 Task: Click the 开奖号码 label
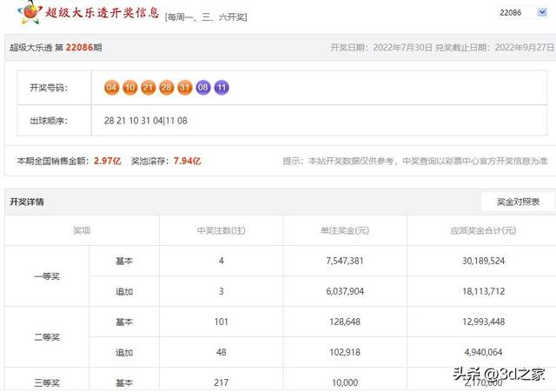click(49, 88)
